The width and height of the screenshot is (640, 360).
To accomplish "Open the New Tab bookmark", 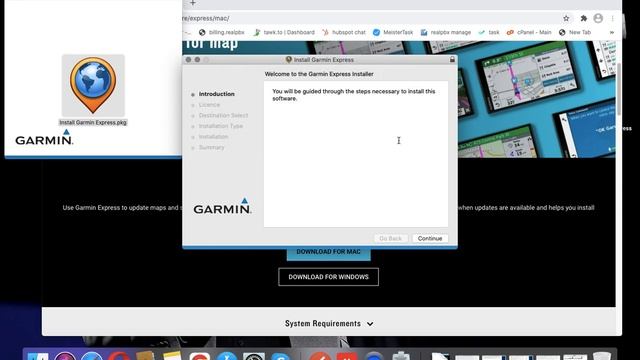I will click(x=575, y=32).
